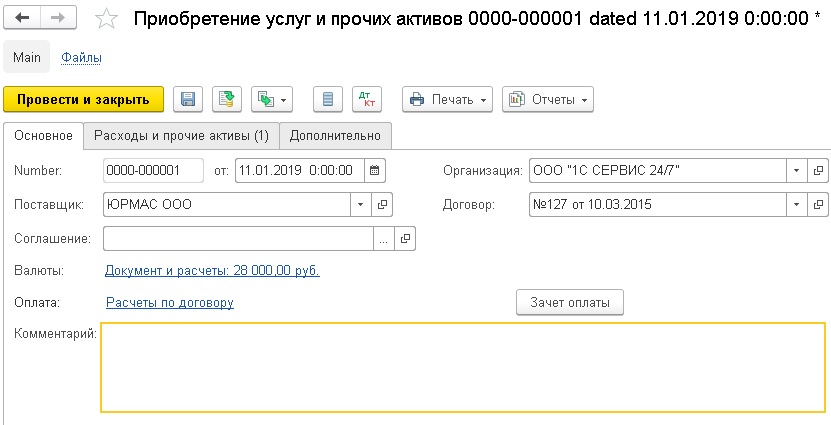
Task: Open calendar picker next to date field
Action: 375,171
